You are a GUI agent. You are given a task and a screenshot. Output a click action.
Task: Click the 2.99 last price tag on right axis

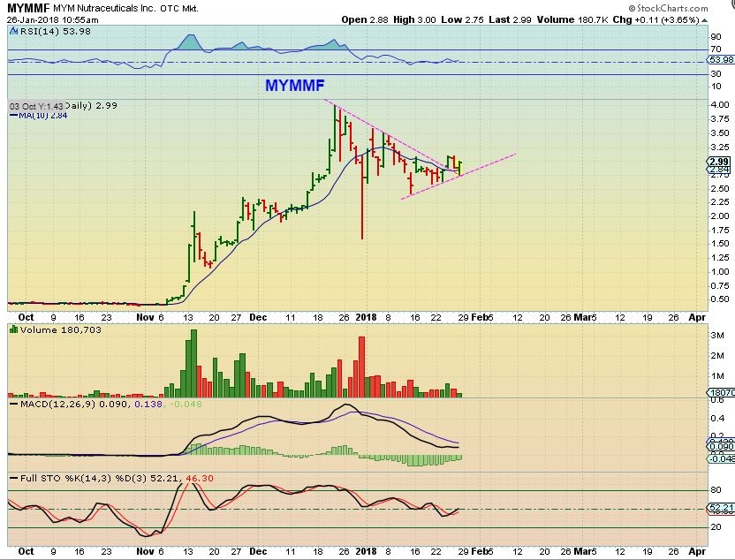pos(719,161)
